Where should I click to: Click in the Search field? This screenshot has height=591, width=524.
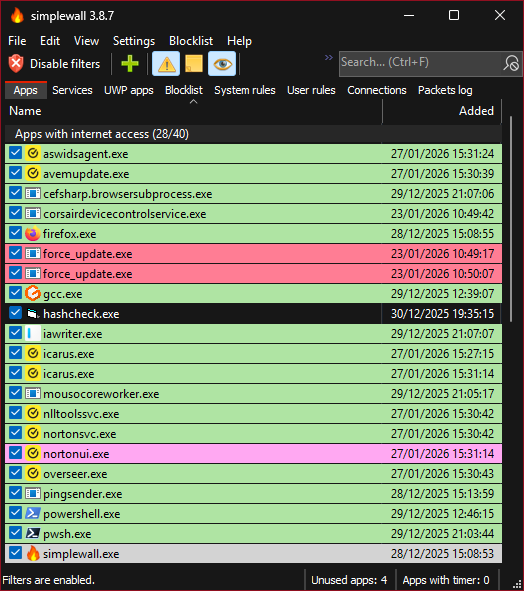point(420,63)
